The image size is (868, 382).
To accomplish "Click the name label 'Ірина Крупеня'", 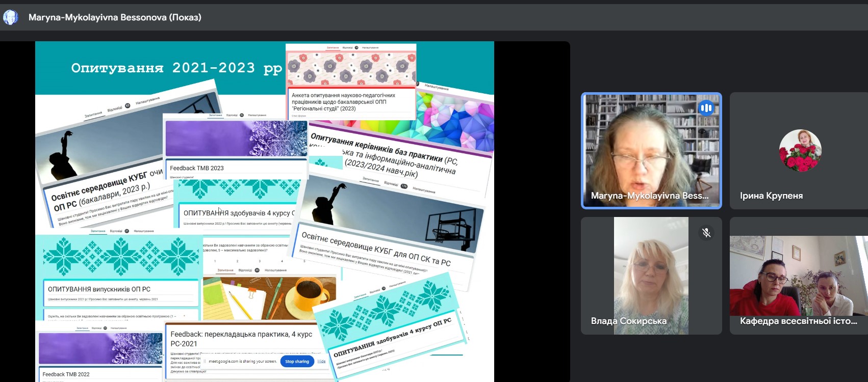I will 771,196.
